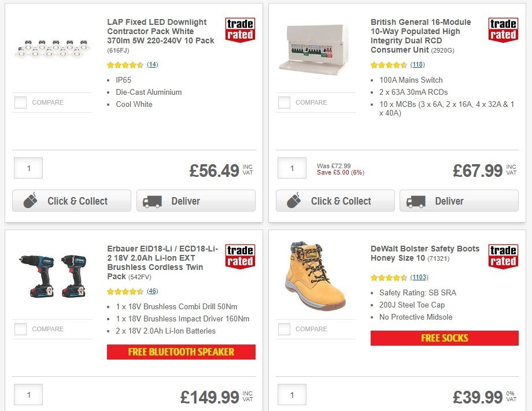Enable Compare for the DeWalt safety boots
This screenshot has width=532, height=411.
tap(284, 329)
